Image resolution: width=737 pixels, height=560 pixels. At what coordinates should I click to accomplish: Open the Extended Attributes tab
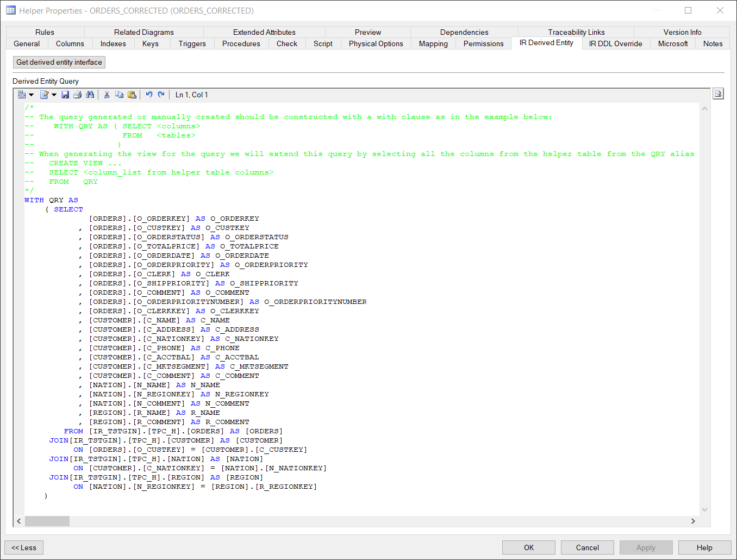click(x=264, y=32)
